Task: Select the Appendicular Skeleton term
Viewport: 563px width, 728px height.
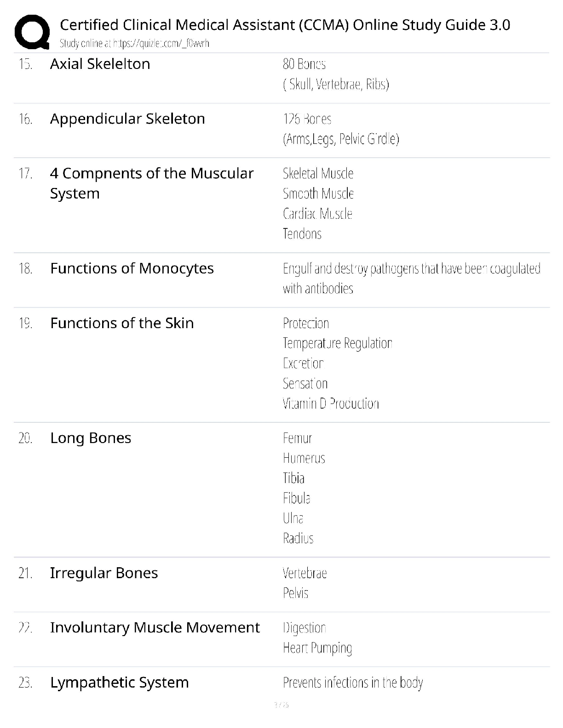Action: click(x=127, y=119)
